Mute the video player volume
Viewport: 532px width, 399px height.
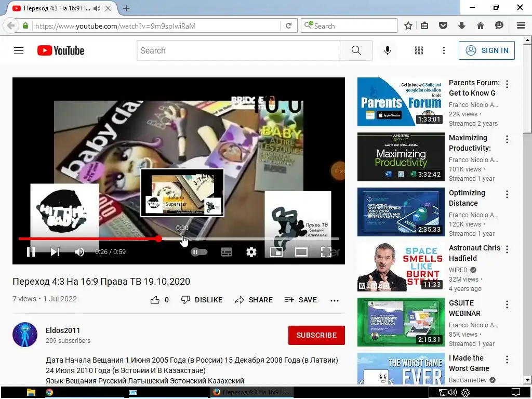79,252
